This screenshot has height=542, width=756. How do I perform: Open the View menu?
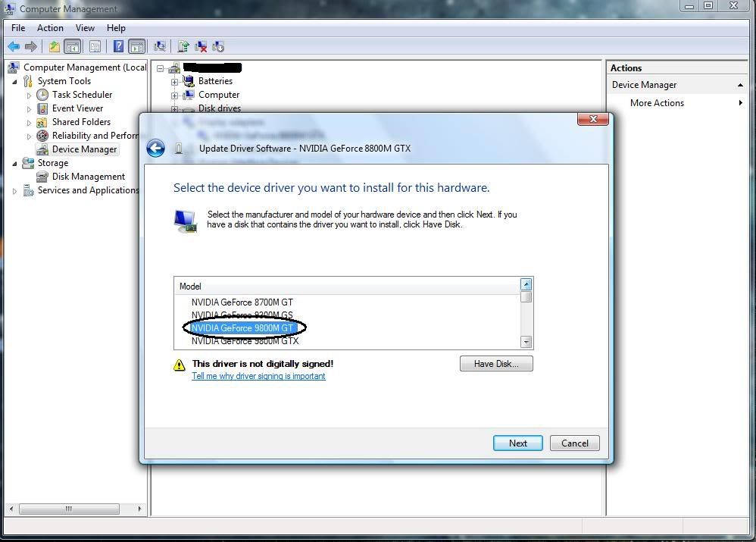point(85,28)
